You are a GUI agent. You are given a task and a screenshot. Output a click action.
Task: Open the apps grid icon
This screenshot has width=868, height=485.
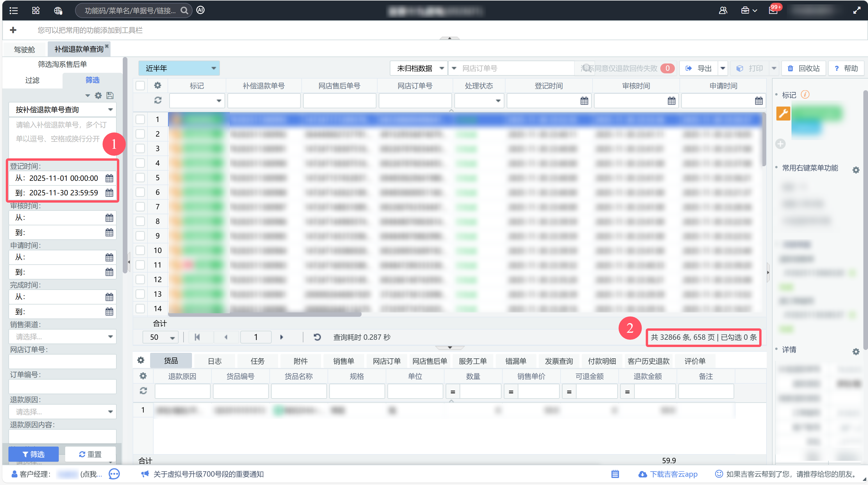coord(36,10)
